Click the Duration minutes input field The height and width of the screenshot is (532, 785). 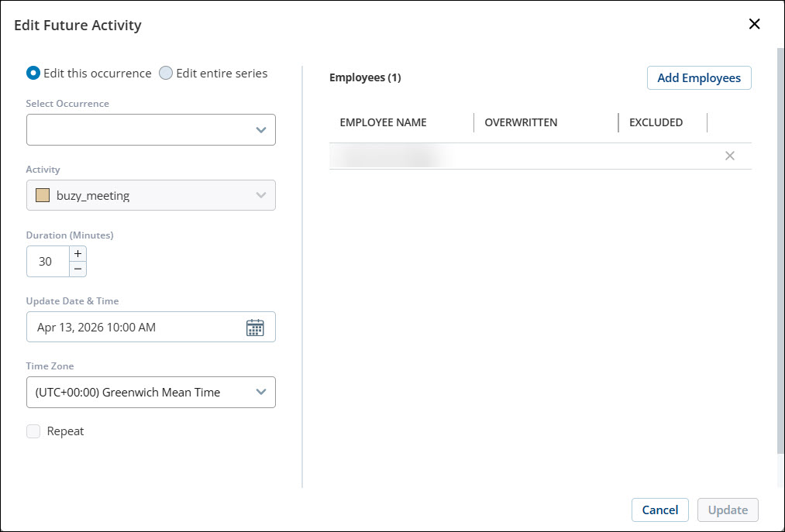coord(46,262)
